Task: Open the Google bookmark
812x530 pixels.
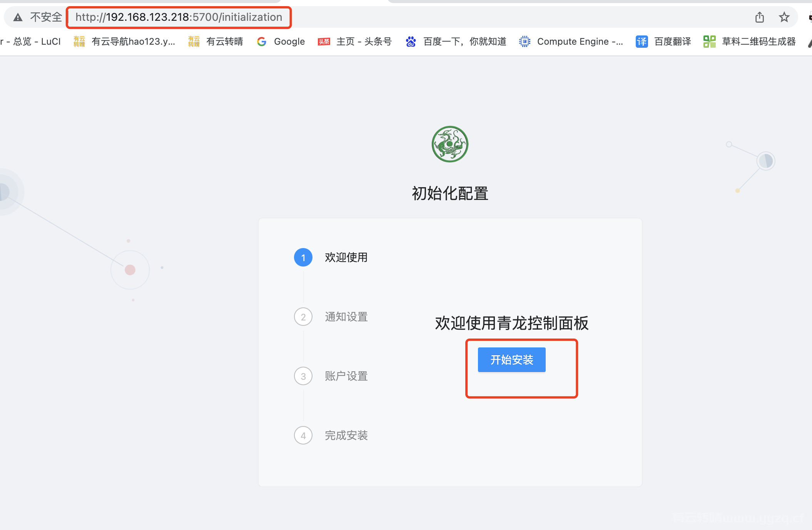Action: coord(281,42)
